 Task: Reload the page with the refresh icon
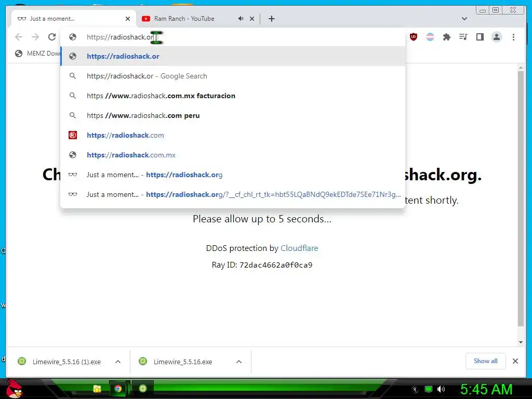click(52, 37)
